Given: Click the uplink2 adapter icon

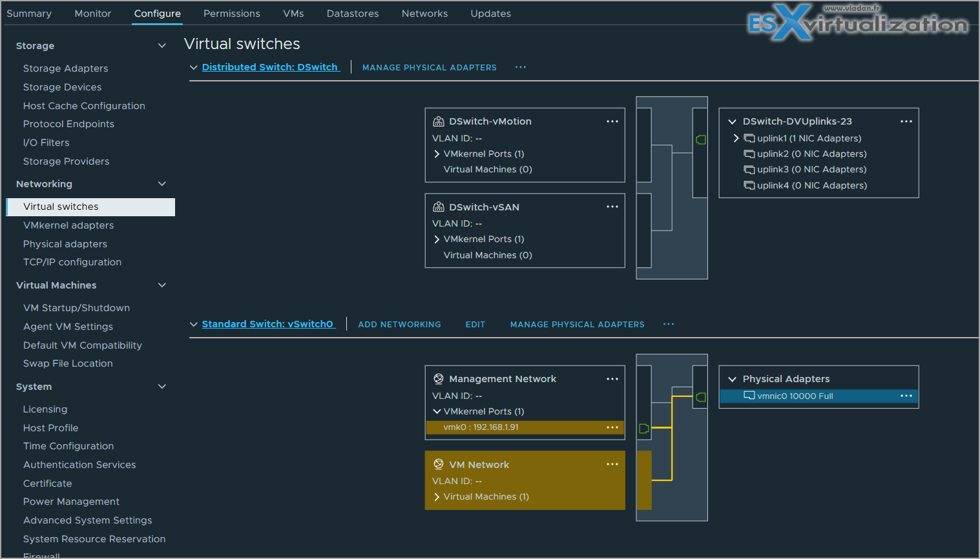Looking at the screenshot, I should click(x=749, y=154).
